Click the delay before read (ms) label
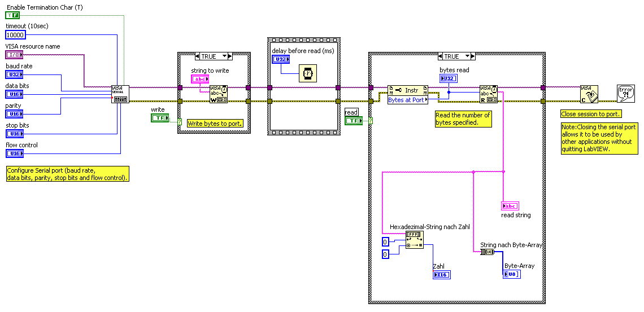Viewport: 644px width, 312px height. [x=303, y=51]
